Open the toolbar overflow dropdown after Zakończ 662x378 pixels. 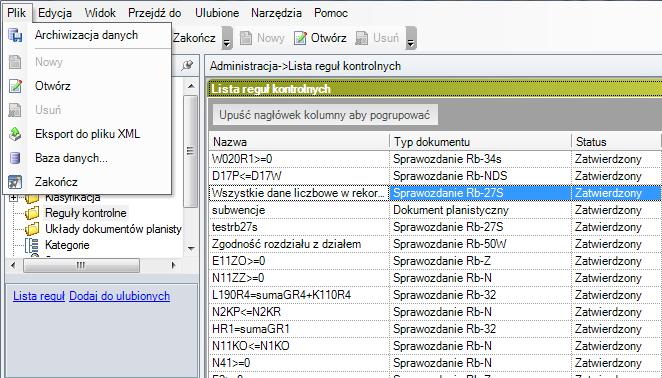click(227, 38)
